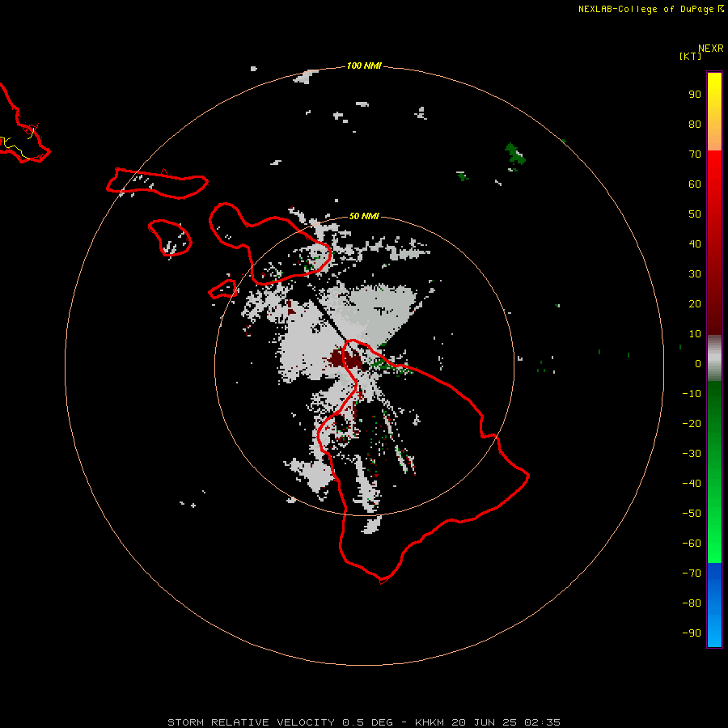Click the positive 30 scale value
Screen dimensions: 728x728
[x=695, y=274]
